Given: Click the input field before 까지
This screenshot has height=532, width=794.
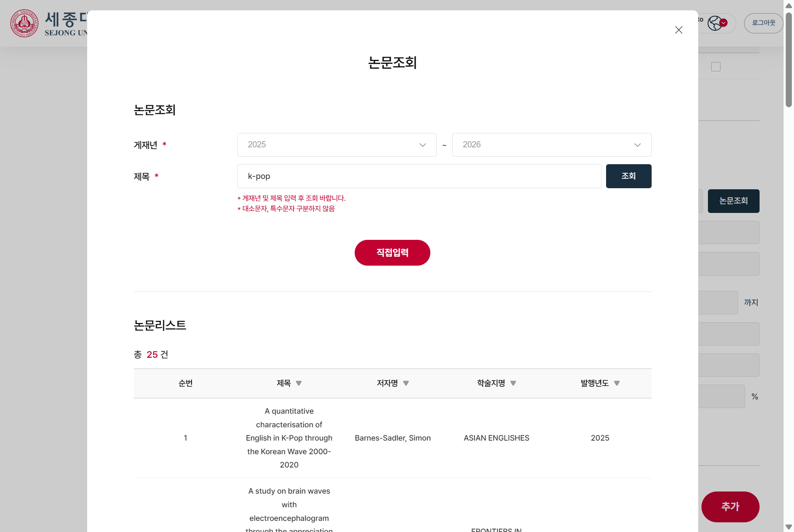Looking at the screenshot, I should point(718,303).
